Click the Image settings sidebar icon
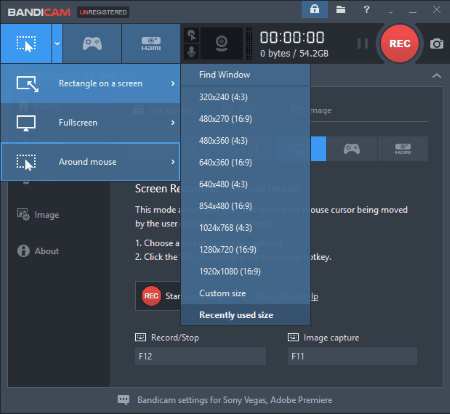This screenshot has width=450, height=414. coord(23,215)
